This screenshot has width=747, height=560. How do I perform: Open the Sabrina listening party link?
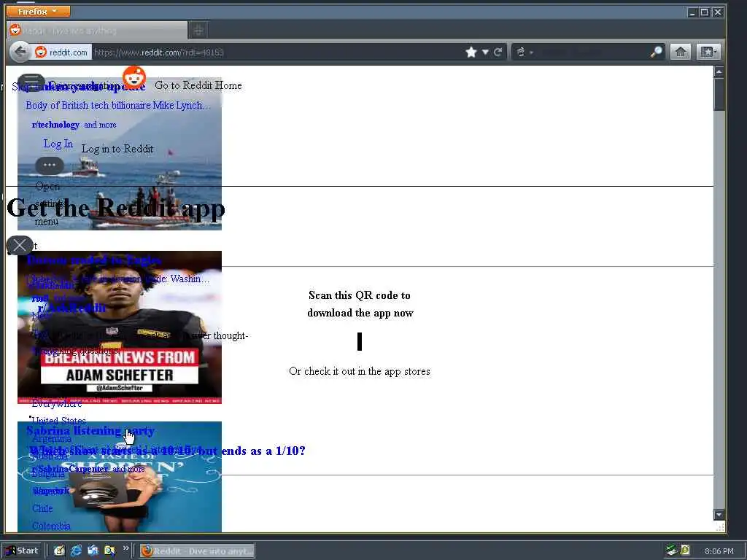(x=90, y=431)
